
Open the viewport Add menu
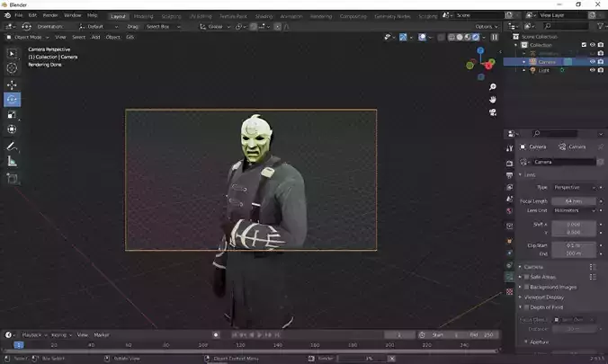[95, 37]
